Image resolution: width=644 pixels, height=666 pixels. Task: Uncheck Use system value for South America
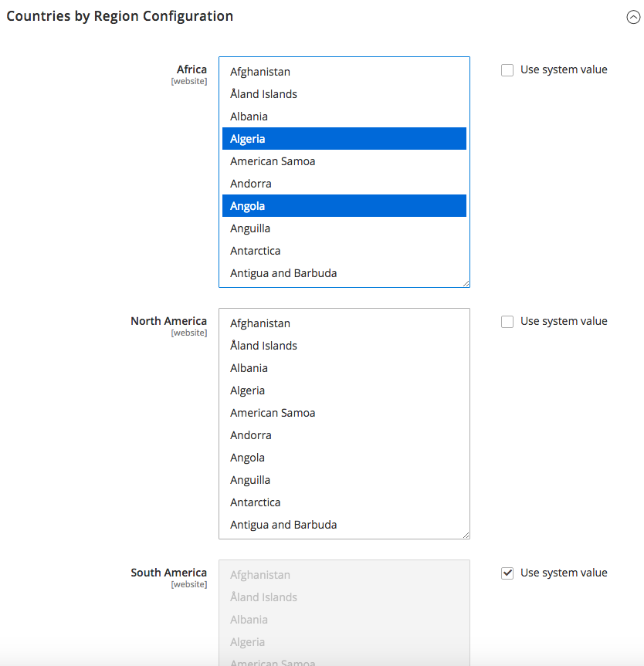pos(507,573)
